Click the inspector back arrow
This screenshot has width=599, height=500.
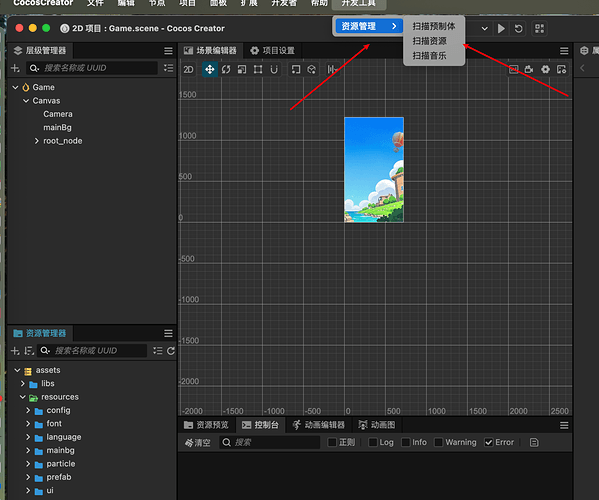click(583, 68)
